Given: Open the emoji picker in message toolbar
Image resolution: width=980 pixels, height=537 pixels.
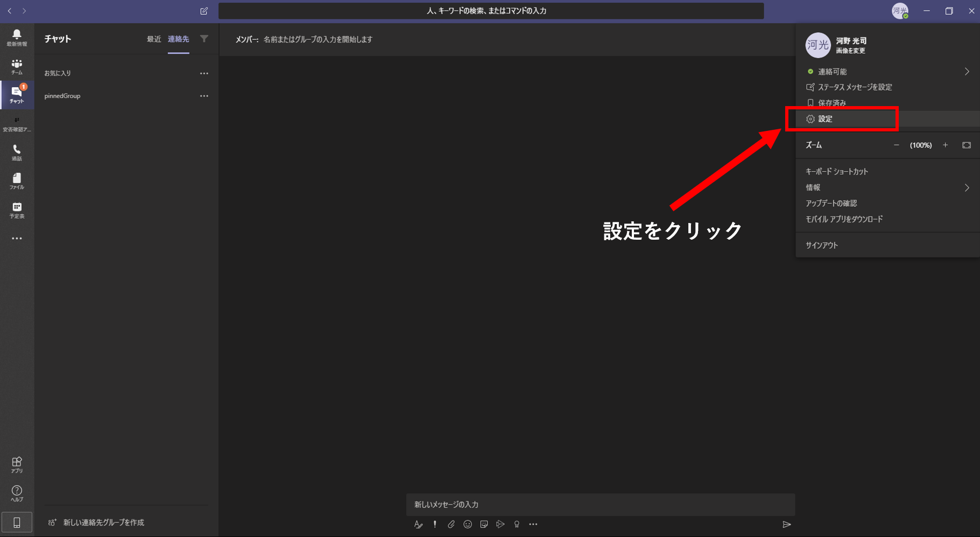Looking at the screenshot, I should click(x=468, y=524).
